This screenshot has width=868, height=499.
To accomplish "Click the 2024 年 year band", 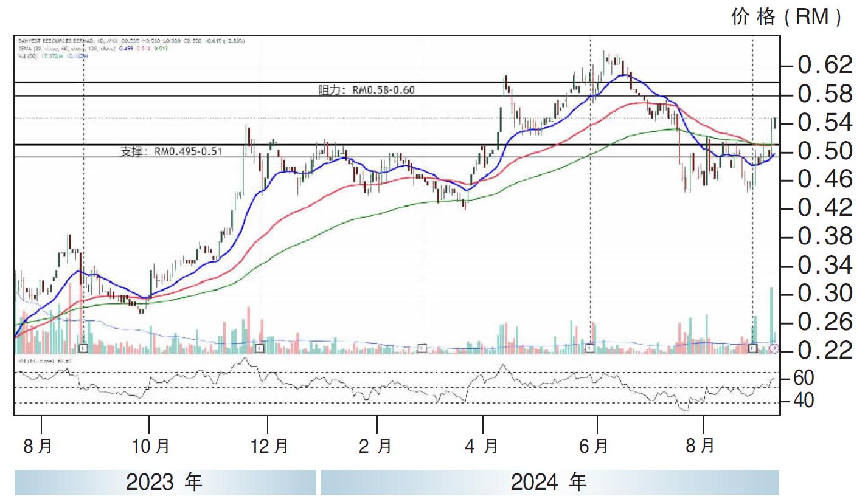I will [x=550, y=483].
